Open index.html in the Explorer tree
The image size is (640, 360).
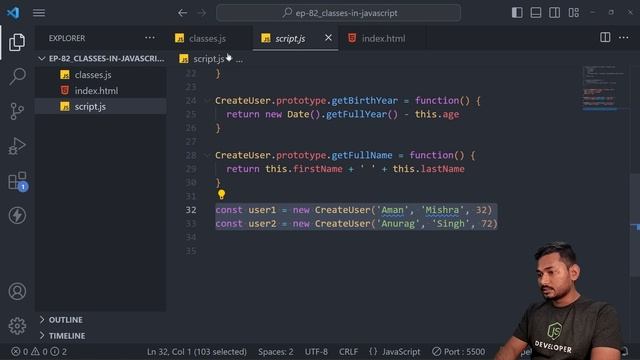pos(101,91)
